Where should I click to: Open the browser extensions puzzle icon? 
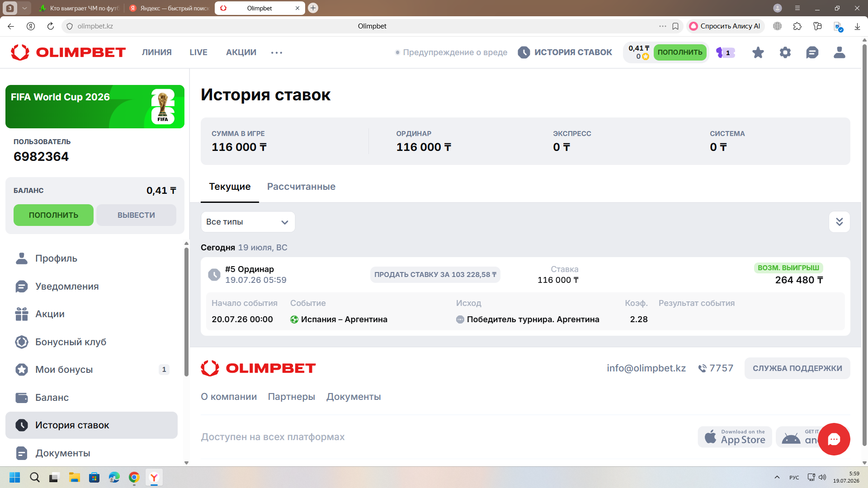coord(797,26)
